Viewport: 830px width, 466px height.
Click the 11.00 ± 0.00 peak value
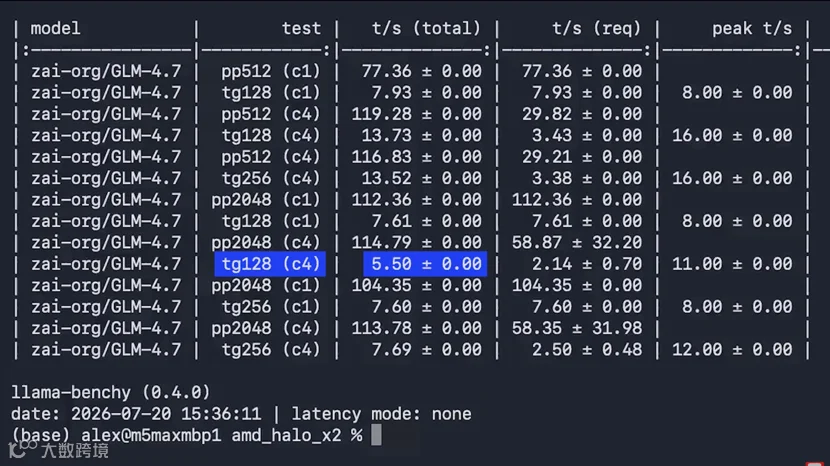[x=732, y=264]
